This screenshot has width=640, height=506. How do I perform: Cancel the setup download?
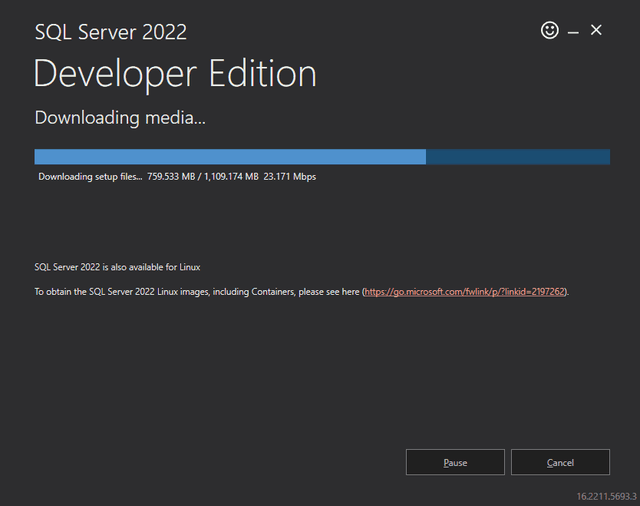(560, 462)
